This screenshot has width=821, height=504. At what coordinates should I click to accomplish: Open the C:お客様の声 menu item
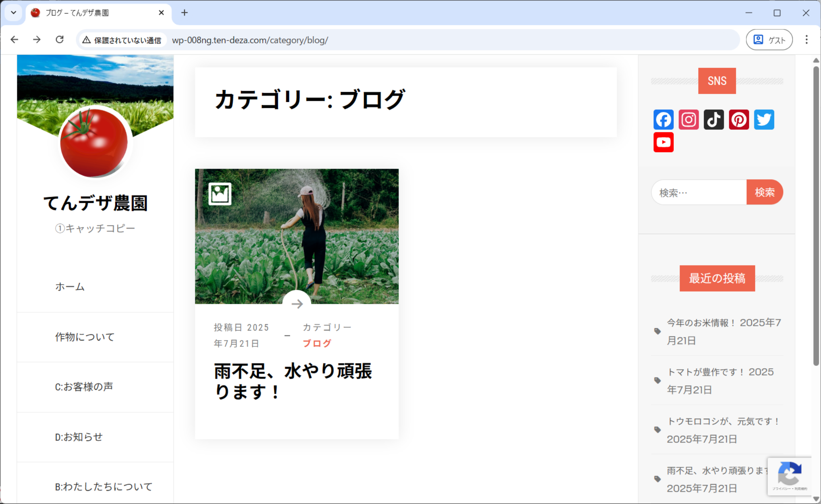click(x=84, y=387)
